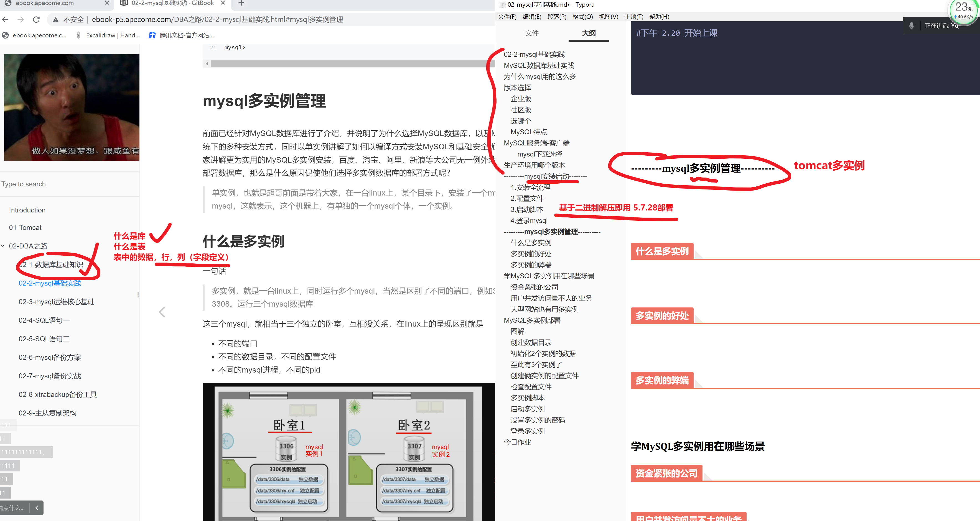Jump to outline item MySQL多实例部署

532,320
